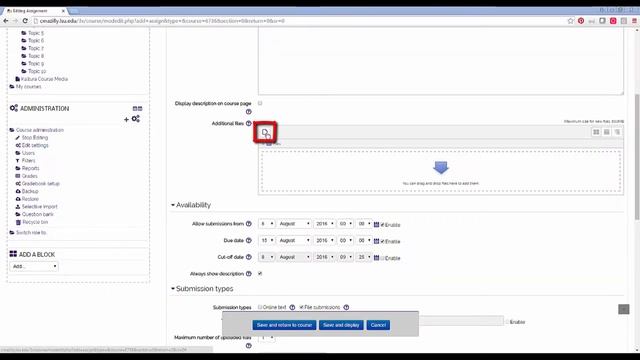This screenshot has height=360, width=640.
Task: Check the Online text submission type
Action: [260, 307]
